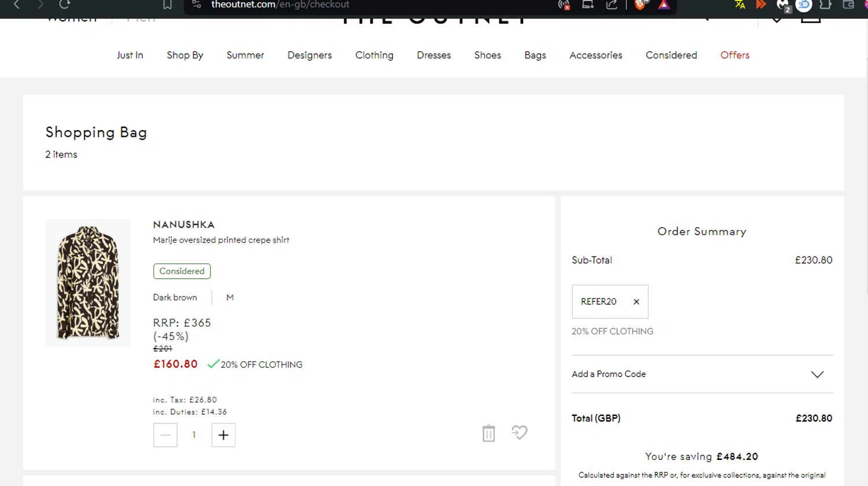The width and height of the screenshot is (868, 486).
Task: Click the inc. Duties: £14.36 line
Action: (190, 412)
